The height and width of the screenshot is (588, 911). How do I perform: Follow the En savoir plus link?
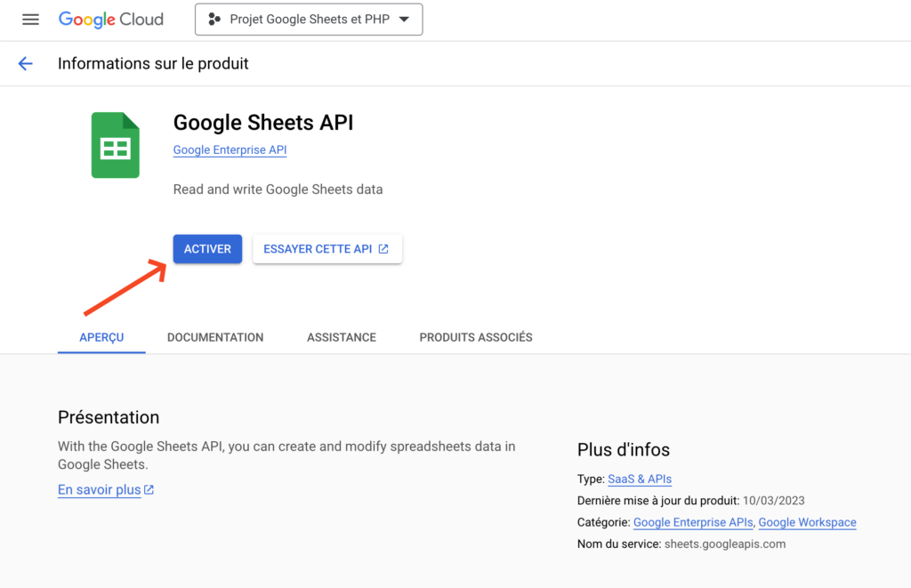click(x=99, y=489)
